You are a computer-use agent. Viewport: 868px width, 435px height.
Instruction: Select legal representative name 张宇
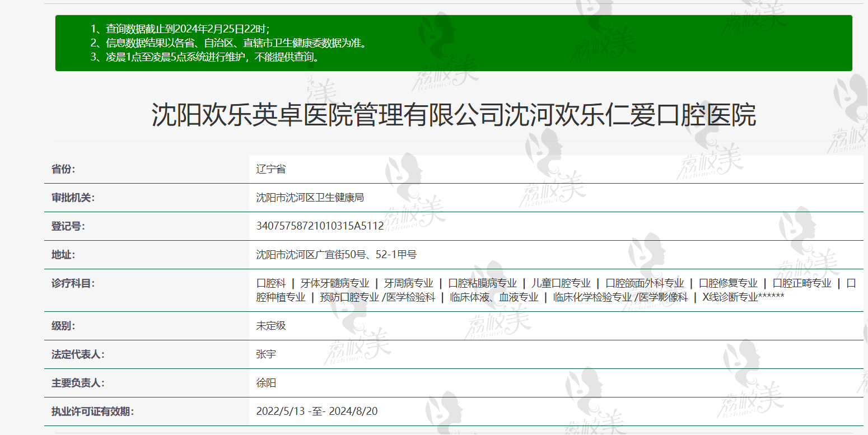[x=266, y=354]
